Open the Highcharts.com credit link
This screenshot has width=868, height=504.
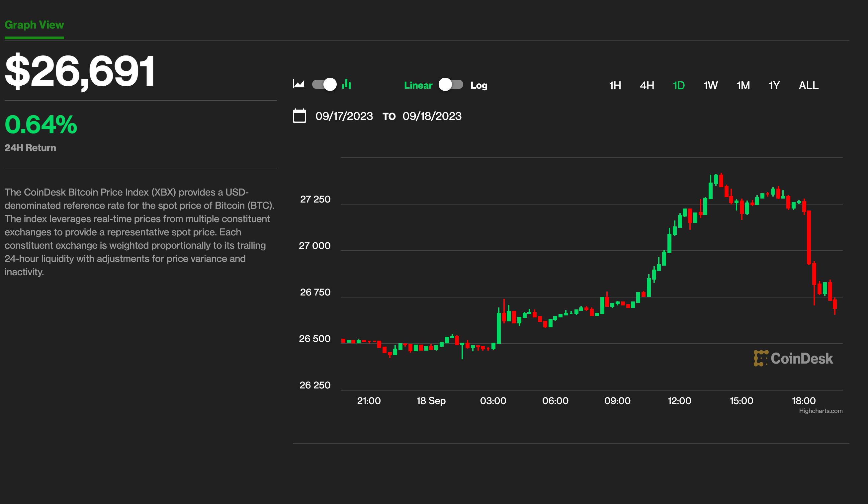point(821,411)
